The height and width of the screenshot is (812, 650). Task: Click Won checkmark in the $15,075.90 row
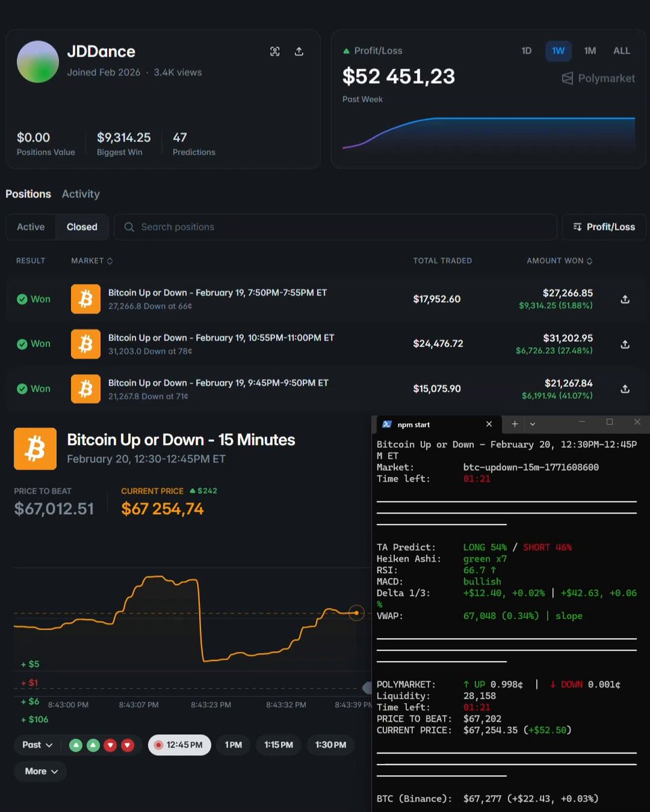click(x=22, y=389)
